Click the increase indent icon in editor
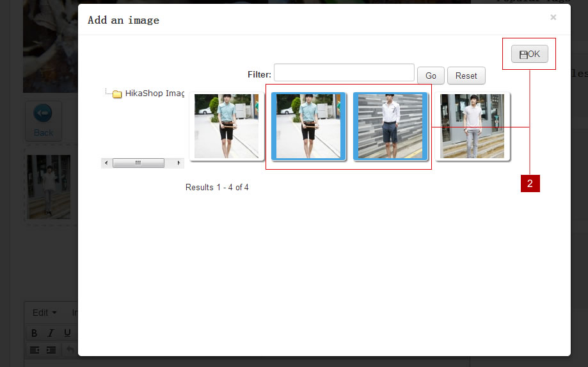588x367 pixels. (51, 350)
